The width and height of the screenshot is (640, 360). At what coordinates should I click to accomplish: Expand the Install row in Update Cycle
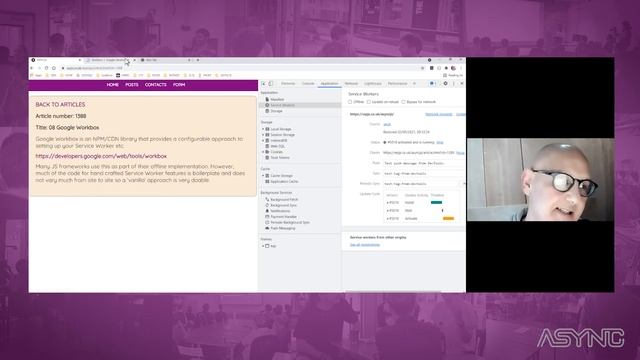387,202
